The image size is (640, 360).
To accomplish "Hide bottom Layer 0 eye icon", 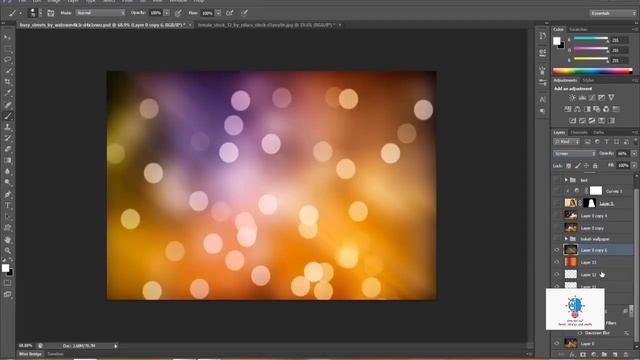I will coord(557,343).
